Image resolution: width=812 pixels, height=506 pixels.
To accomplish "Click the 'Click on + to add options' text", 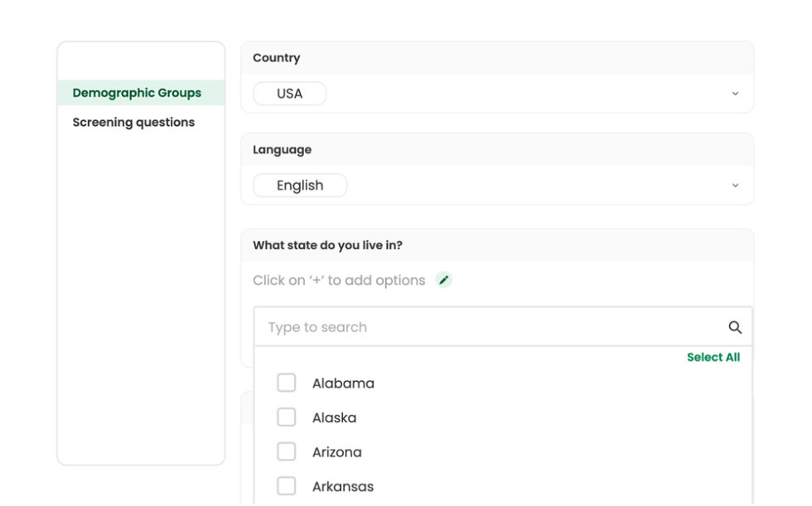I will pyautogui.click(x=339, y=280).
